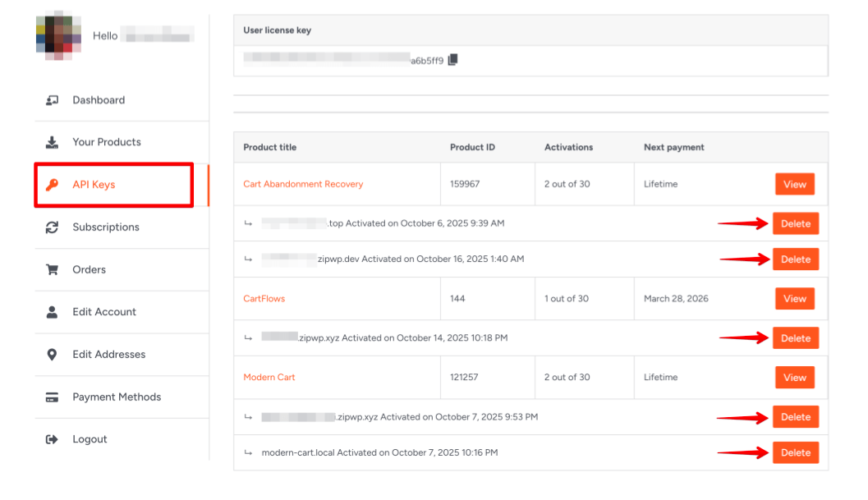Open the CartFlows product link
The height and width of the screenshot is (500, 868).
264,299
